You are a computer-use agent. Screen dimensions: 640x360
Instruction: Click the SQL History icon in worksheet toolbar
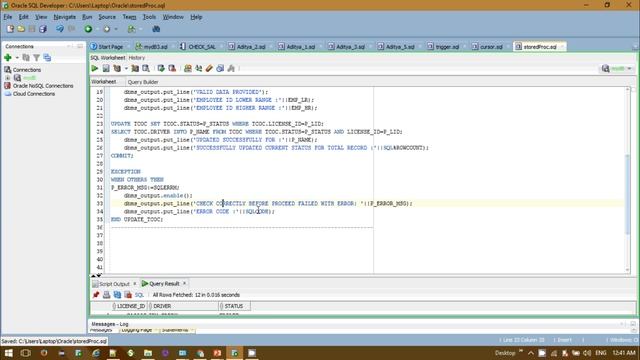tap(220, 69)
